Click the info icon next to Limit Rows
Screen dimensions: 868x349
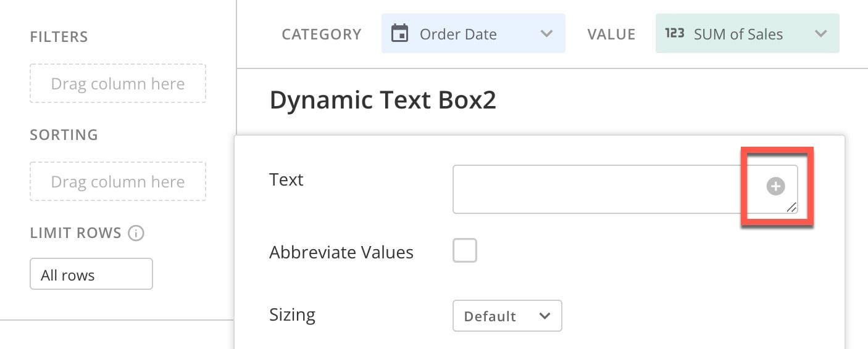pos(136,233)
